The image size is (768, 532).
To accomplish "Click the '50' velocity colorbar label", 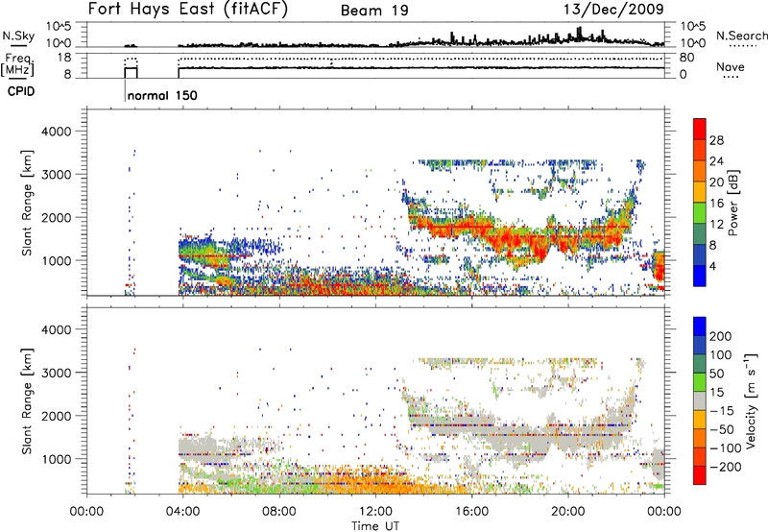I will click(x=716, y=374).
